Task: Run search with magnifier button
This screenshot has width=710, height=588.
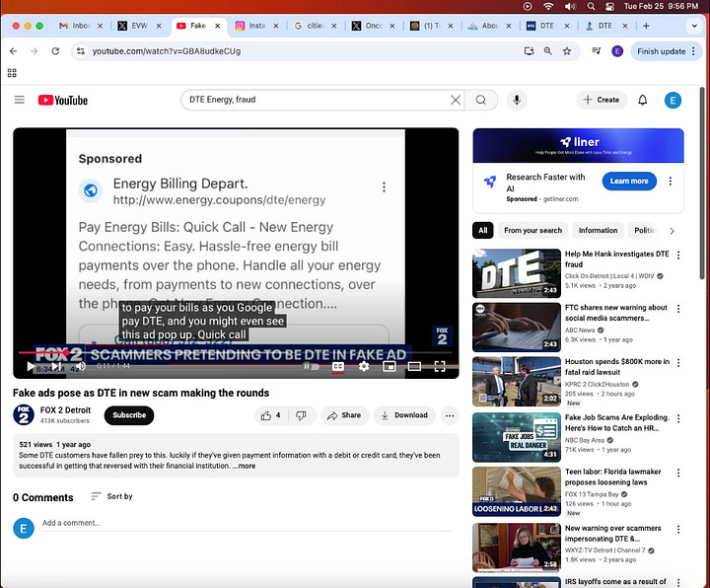Action: tap(481, 100)
